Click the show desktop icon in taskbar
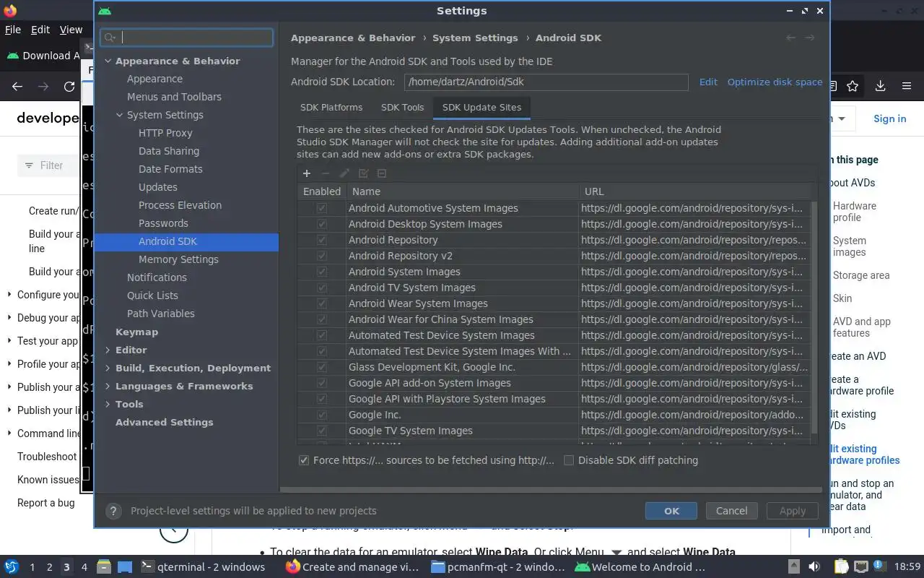The height and width of the screenshot is (578, 924). pyautogui.click(x=125, y=567)
